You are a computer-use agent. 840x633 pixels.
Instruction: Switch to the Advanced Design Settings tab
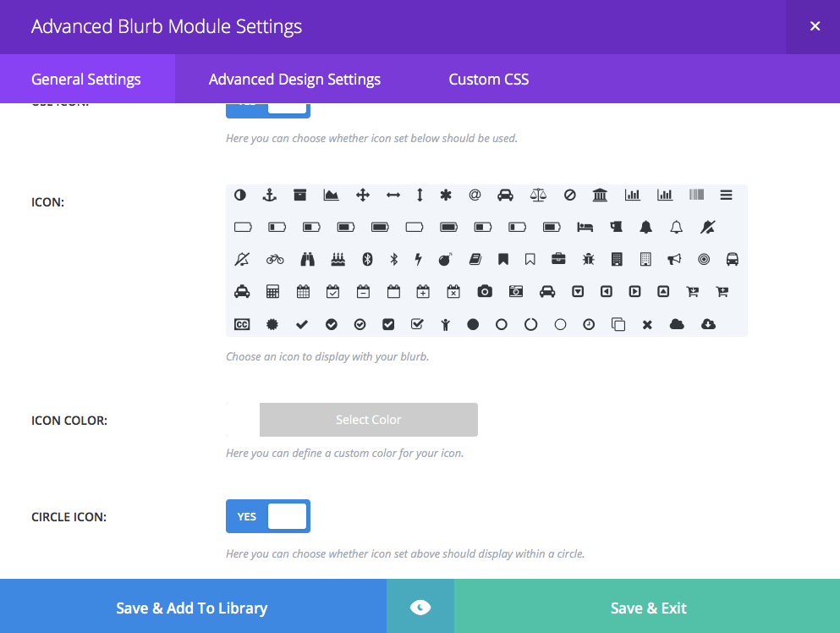click(294, 79)
